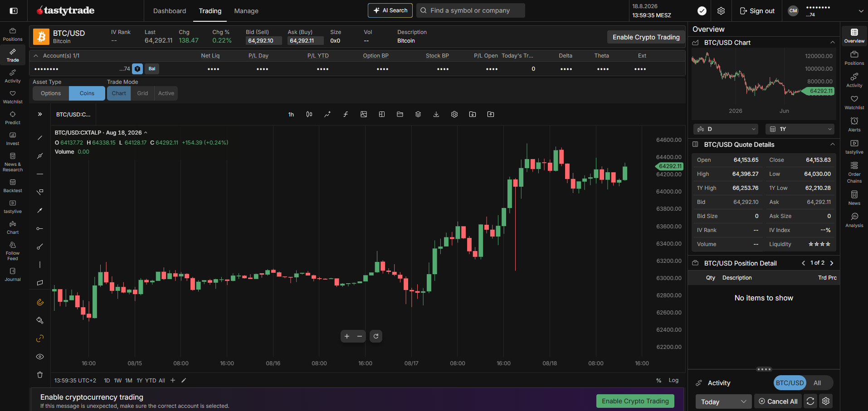Filter activity to All
The height and width of the screenshot is (411, 868).
click(817, 383)
